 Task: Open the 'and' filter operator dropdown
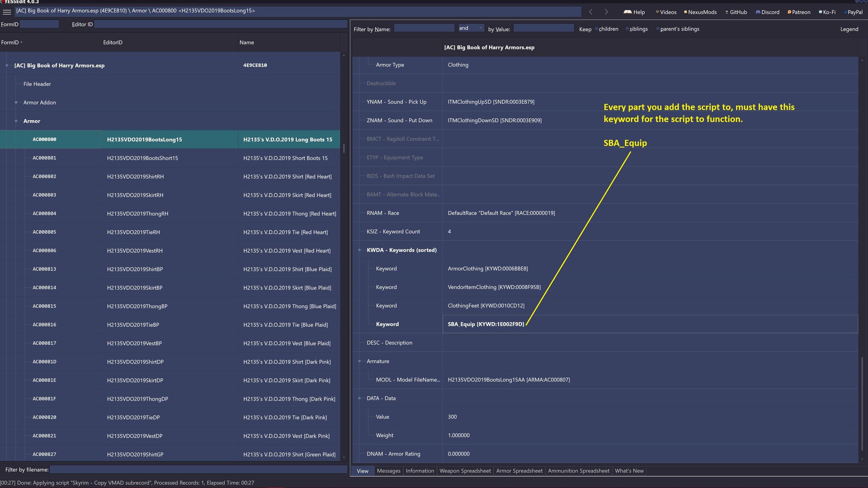[471, 28]
